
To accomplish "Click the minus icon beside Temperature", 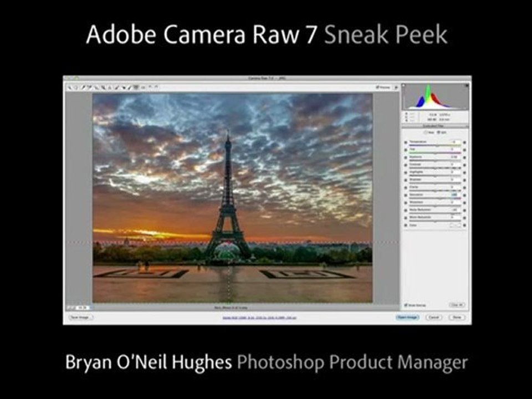I will coord(406,142).
